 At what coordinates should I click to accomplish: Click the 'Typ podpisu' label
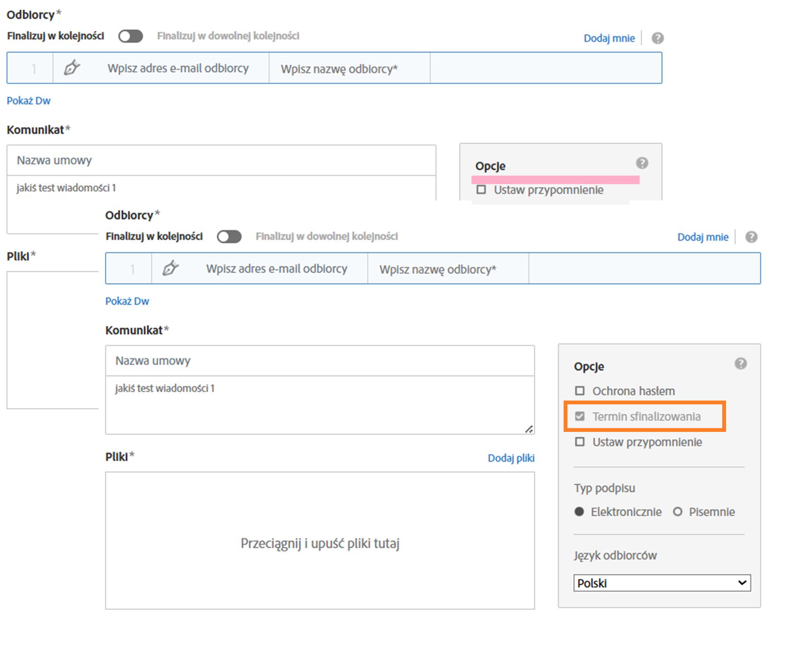(604, 488)
